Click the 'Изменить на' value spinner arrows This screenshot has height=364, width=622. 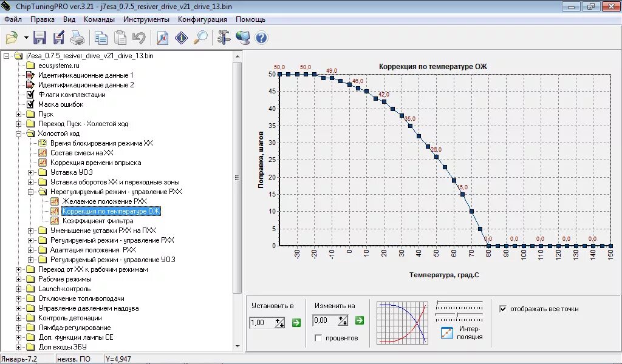[x=343, y=320]
